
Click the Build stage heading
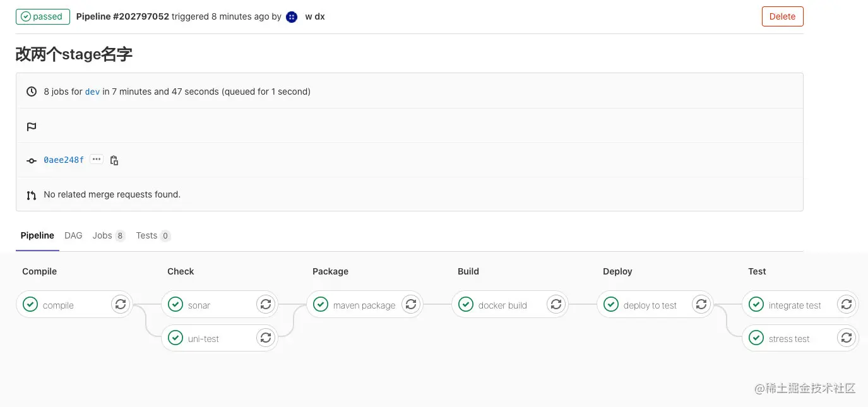tap(468, 271)
